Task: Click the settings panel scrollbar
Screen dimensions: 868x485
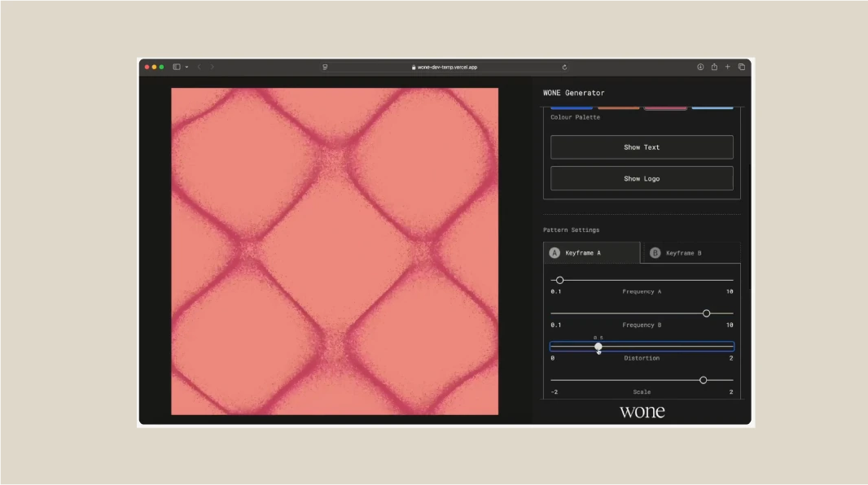Action: pos(750,227)
